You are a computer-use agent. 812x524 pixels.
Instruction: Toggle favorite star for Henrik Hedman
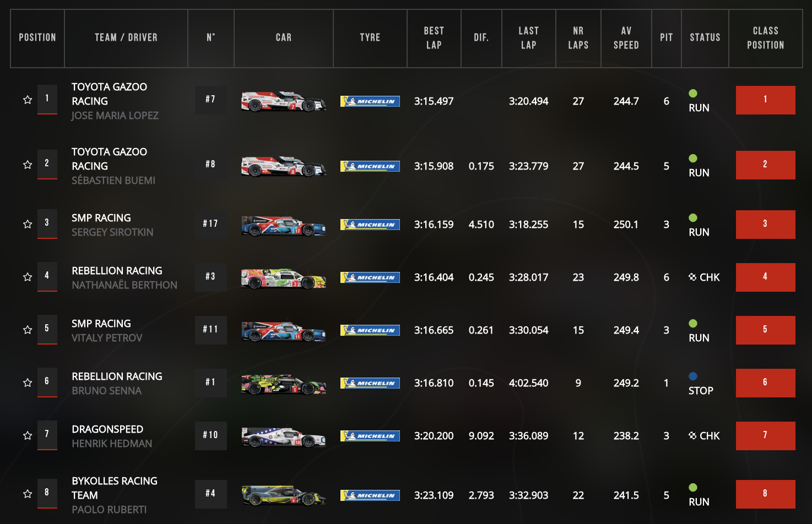28,435
